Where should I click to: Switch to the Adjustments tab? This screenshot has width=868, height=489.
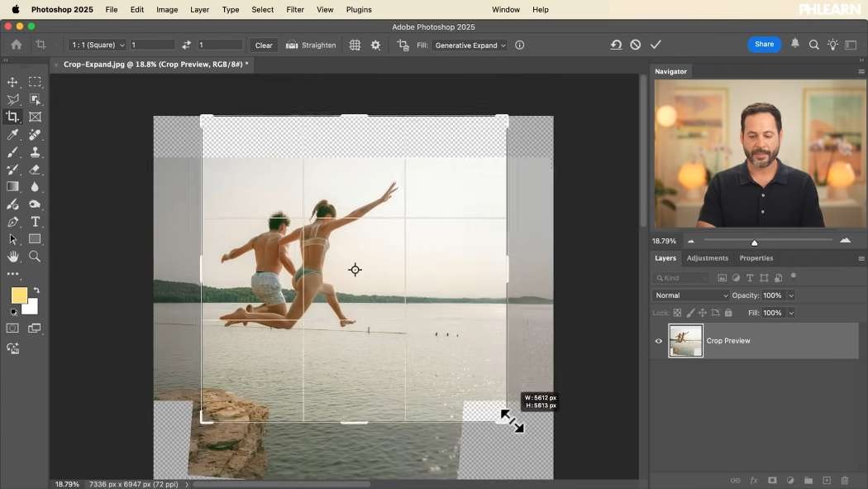pyautogui.click(x=707, y=258)
